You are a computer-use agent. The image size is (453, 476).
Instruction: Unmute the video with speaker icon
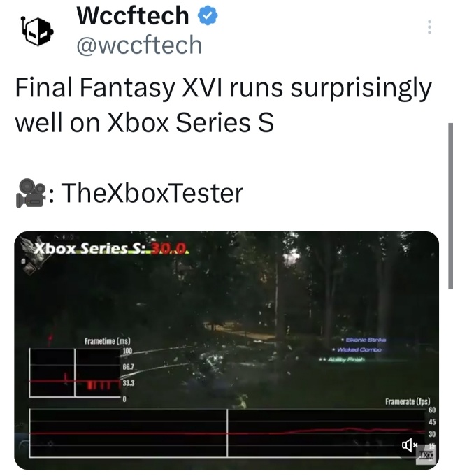pyautogui.click(x=410, y=445)
